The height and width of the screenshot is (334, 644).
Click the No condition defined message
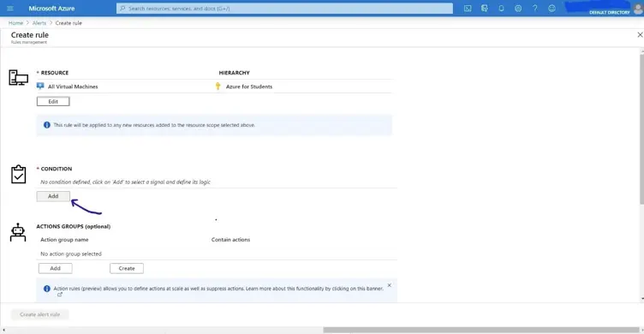tap(125, 182)
